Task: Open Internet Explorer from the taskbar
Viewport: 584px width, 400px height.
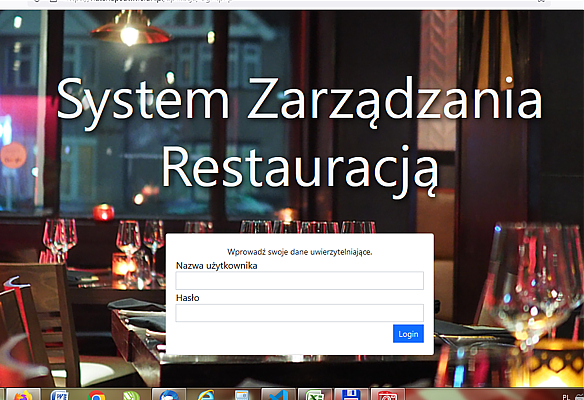Action: 206,395
